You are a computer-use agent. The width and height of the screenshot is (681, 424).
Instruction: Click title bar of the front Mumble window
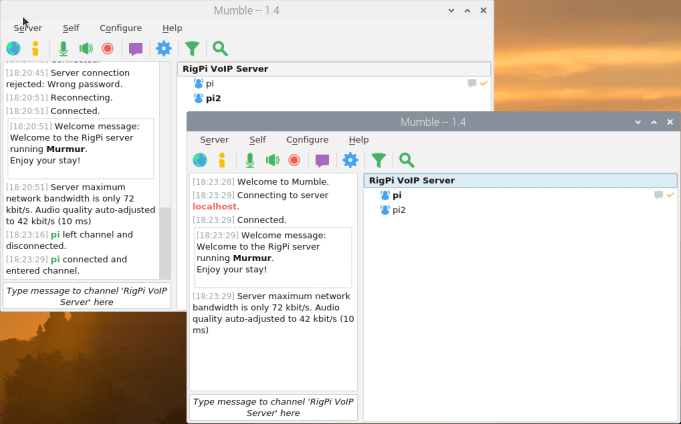coord(433,122)
